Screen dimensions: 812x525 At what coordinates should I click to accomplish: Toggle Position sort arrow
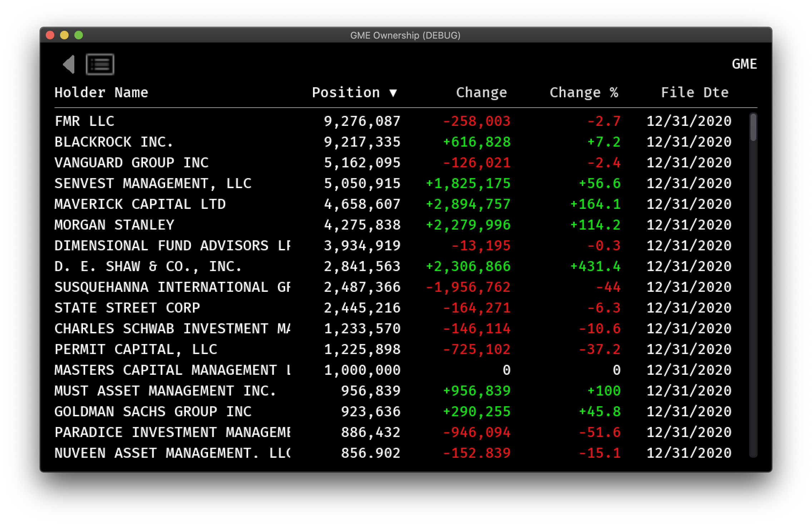click(393, 93)
